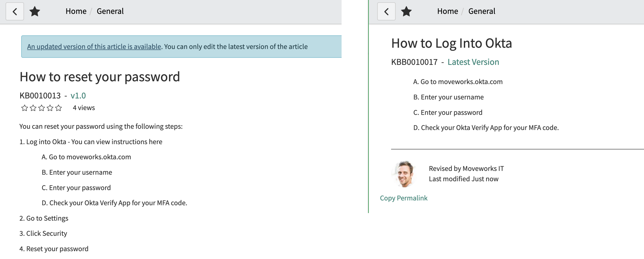The image size is (644, 259).
Task: Rate article five stars
Action: point(58,108)
